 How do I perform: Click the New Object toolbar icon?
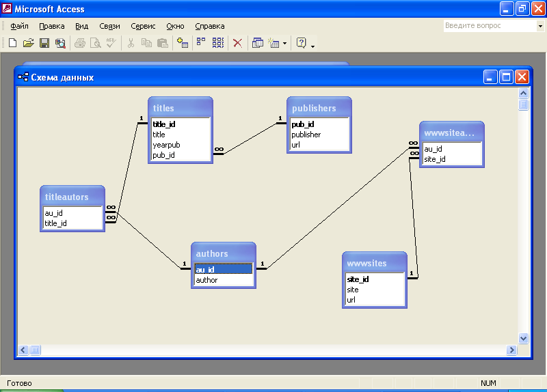click(x=274, y=43)
